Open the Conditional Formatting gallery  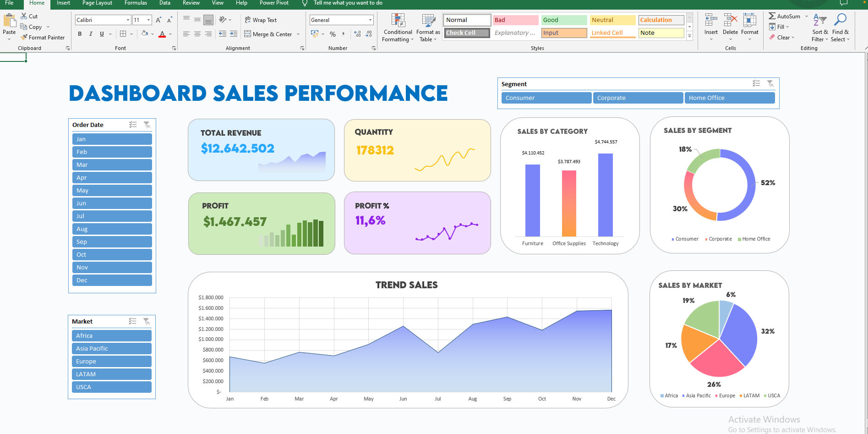pos(397,27)
